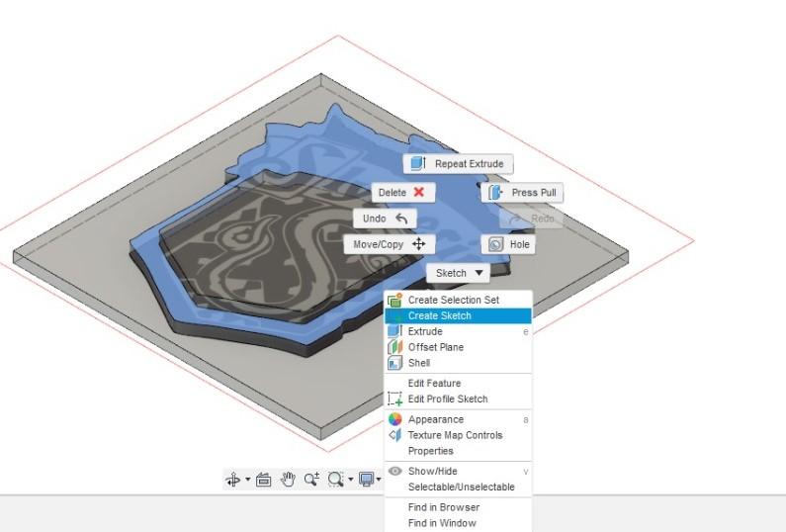This screenshot has width=786, height=532.
Task: Select Extrude in the context menu
Action: (458, 331)
